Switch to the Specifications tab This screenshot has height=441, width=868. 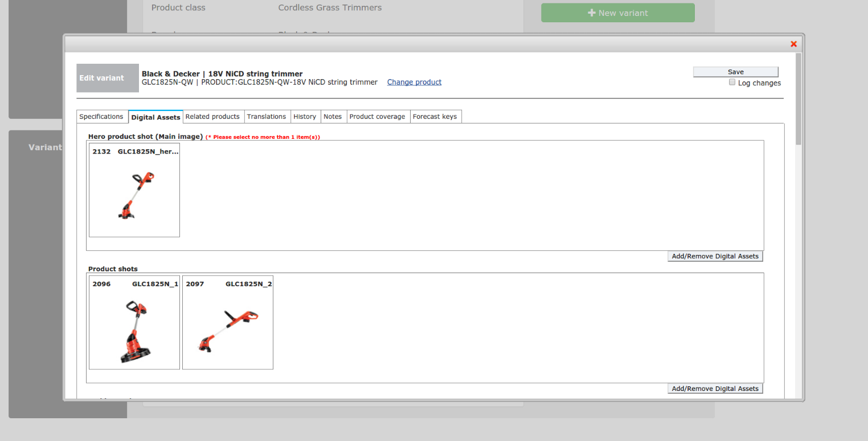[x=101, y=117]
